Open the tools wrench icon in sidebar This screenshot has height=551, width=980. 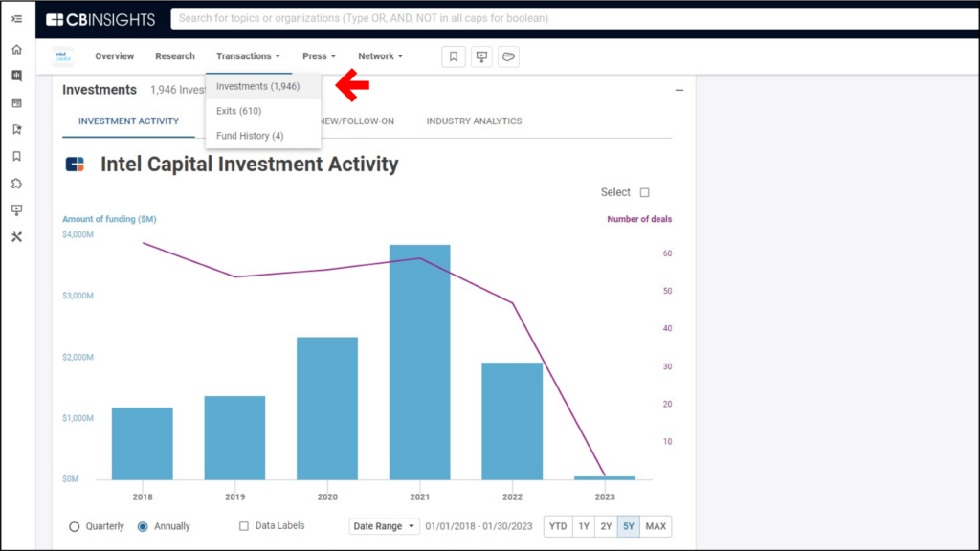[x=17, y=237]
